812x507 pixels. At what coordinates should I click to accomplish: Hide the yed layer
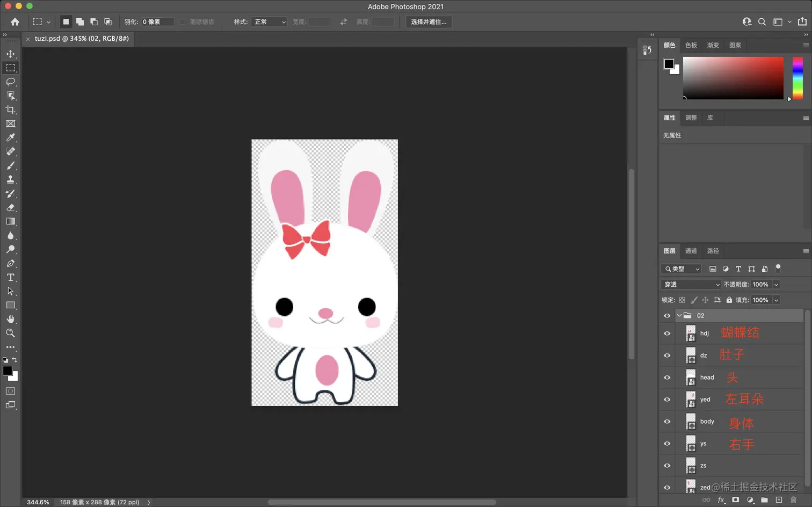667,400
